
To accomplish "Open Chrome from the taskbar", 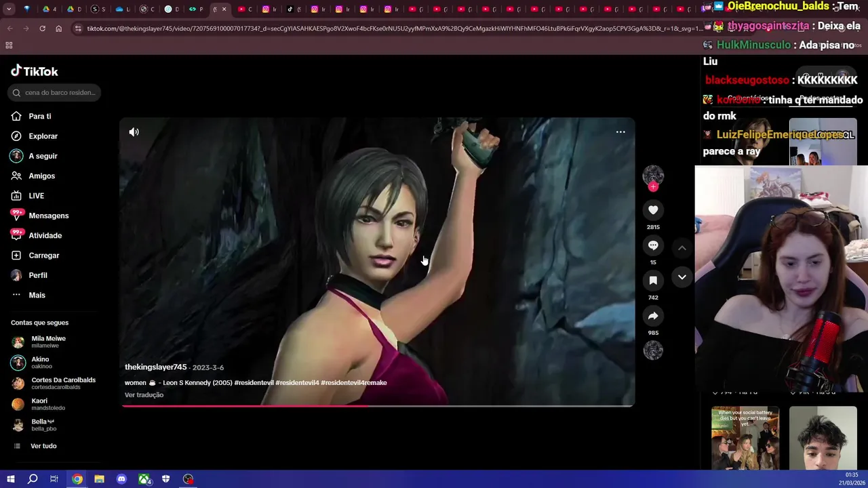I will (x=77, y=479).
